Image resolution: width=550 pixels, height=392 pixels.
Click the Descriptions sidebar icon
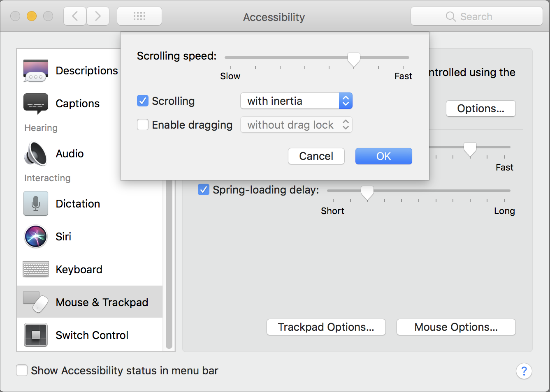click(36, 71)
